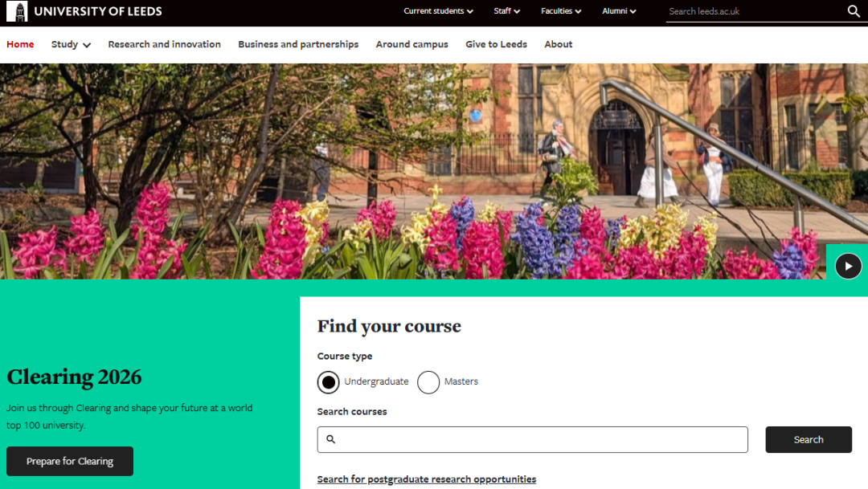
Task: Expand the Staff dropdown
Action: pyautogui.click(x=506, y=11)
